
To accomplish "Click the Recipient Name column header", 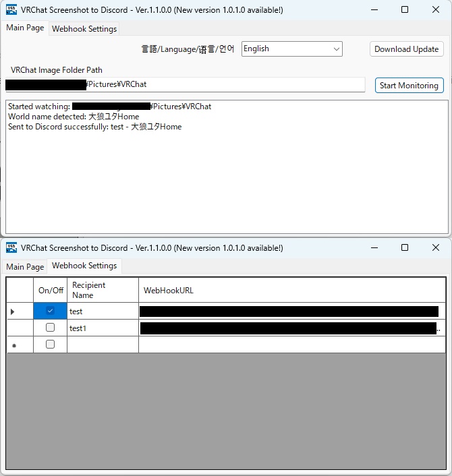I will tap(103, 290).
